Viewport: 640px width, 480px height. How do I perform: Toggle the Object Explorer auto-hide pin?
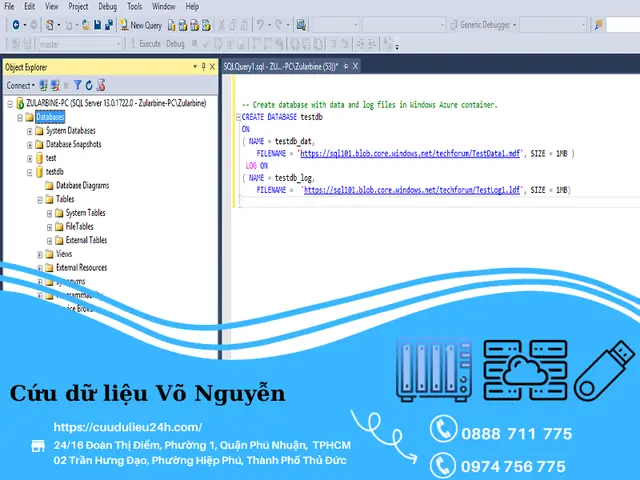coord(203,67)
